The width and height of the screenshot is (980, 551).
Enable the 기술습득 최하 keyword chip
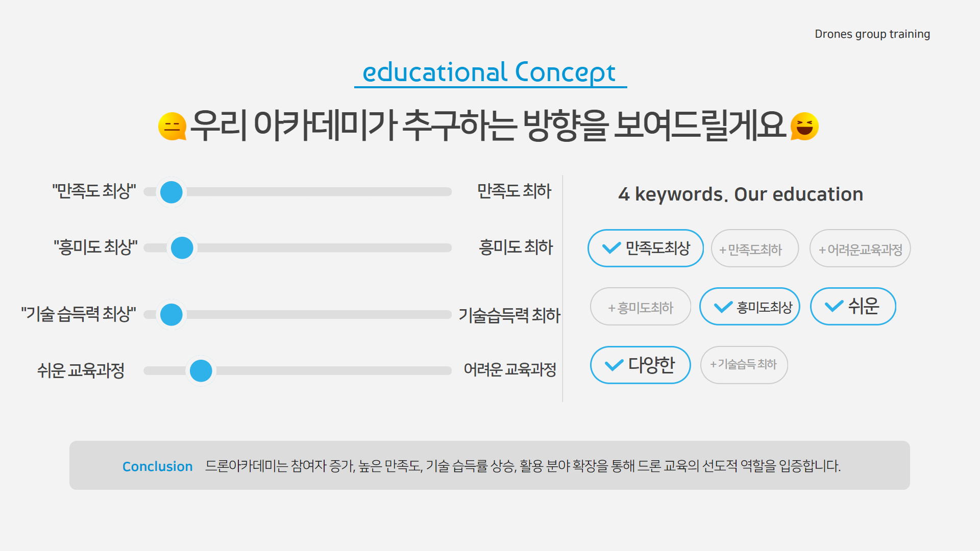(744, 365)
